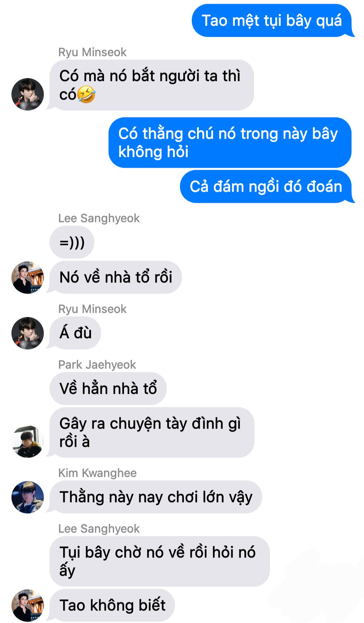Tap Ryu Minseok's avatar beside laughing emoji message
The width and height of the screenshot is (364, 623).
[28, 94]
